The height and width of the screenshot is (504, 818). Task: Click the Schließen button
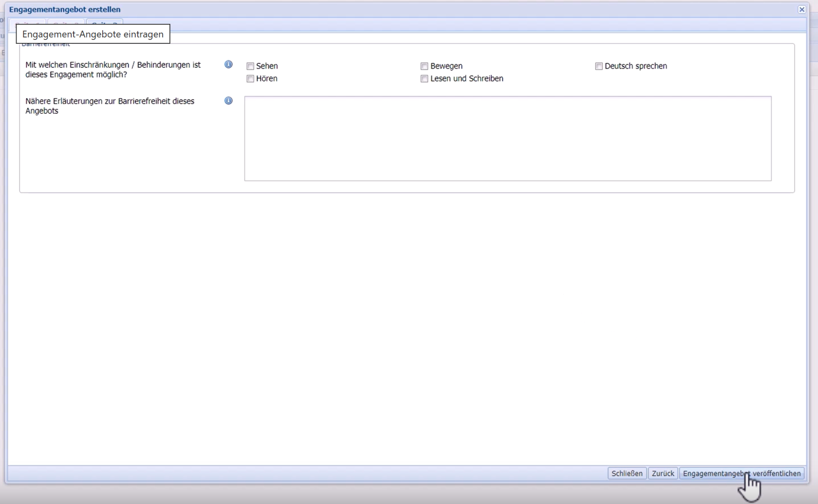pyautogui.click(x=627, y=473)
